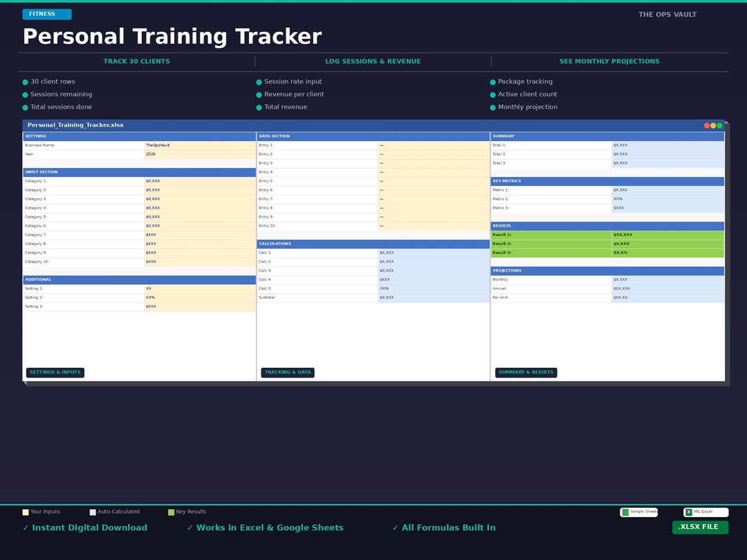Select the TRACK 30 CLIENTS heading
This screenshot has width=747, height=560.
136,62
